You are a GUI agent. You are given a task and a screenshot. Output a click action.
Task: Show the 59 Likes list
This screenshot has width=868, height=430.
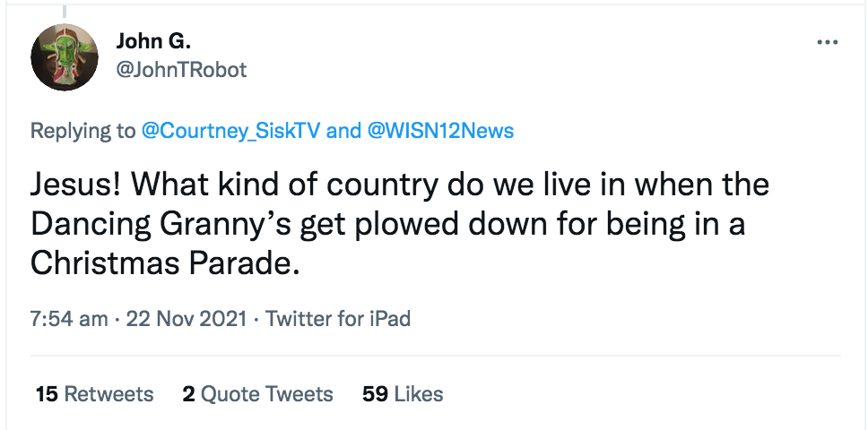pos(403,394)
